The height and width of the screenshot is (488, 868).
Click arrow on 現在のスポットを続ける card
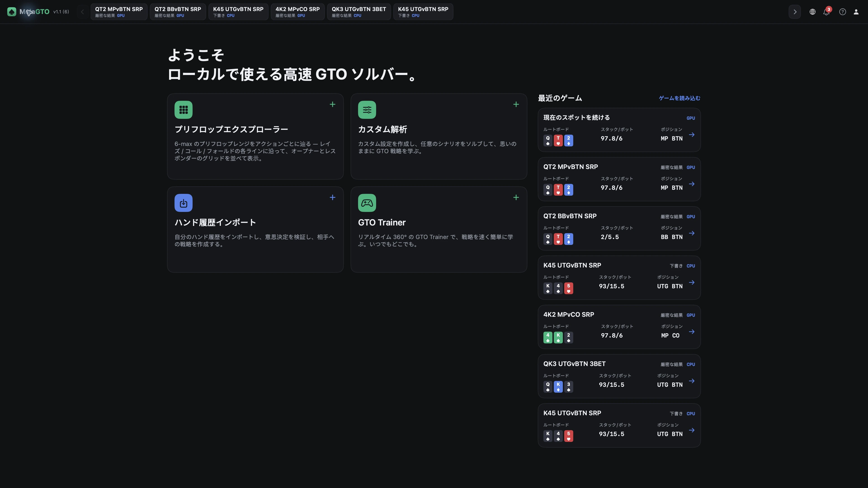pyautogui.click(x=691, y=135)
